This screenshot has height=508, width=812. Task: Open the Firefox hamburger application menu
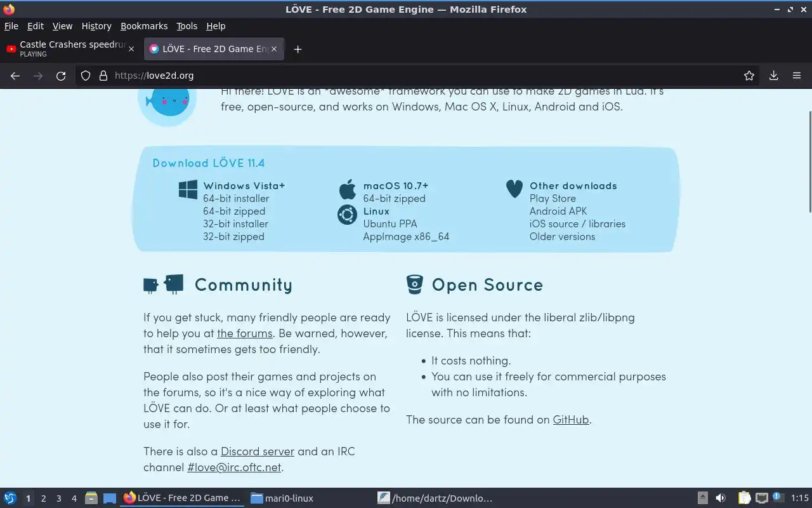click(797, 76)
